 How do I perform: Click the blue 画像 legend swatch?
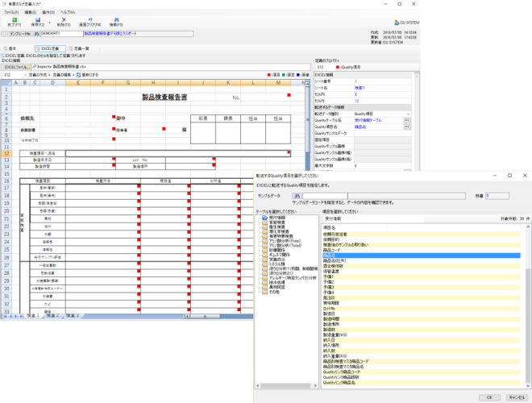[298, 75]
